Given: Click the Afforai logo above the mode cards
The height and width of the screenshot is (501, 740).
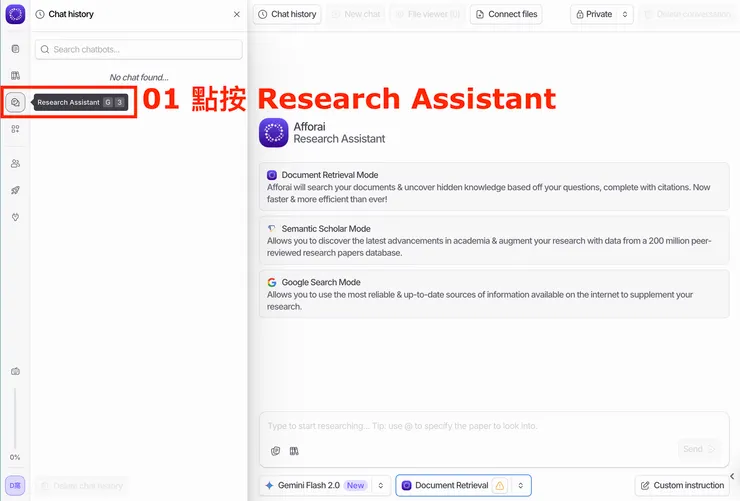Looking at the screenshot, I should tap(274, 133).
